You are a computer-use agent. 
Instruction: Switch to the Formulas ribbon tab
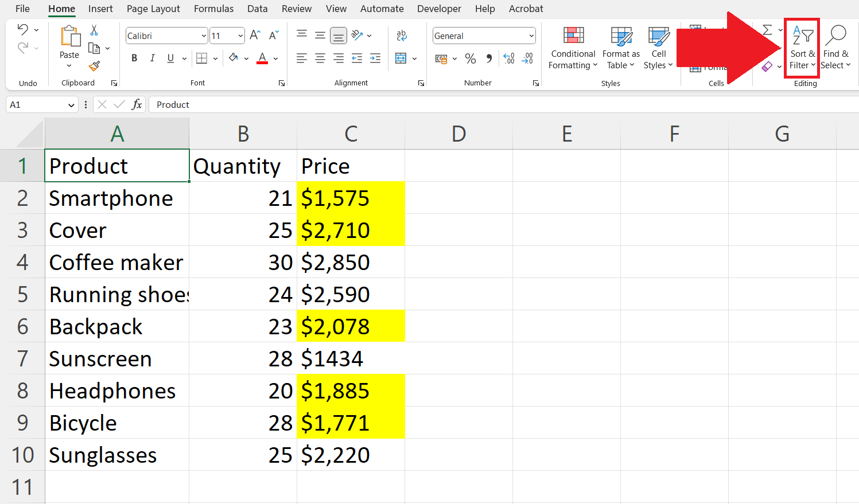coord(213,9)
